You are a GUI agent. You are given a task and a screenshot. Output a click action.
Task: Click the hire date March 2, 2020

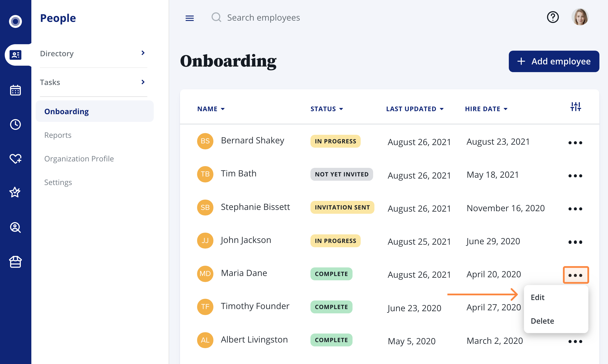point(495,341)
